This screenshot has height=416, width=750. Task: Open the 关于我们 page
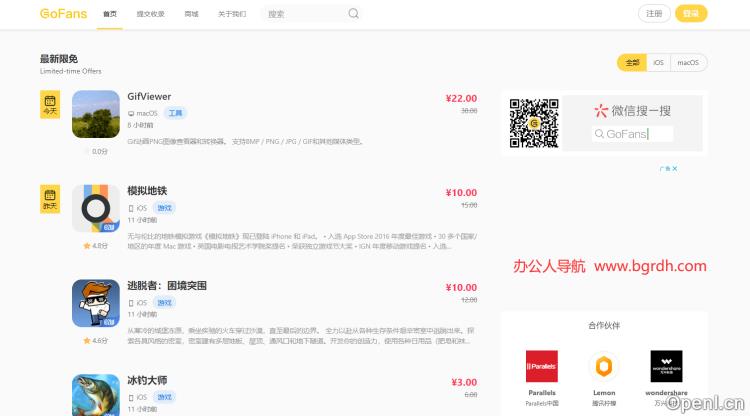tap(232, 14)
